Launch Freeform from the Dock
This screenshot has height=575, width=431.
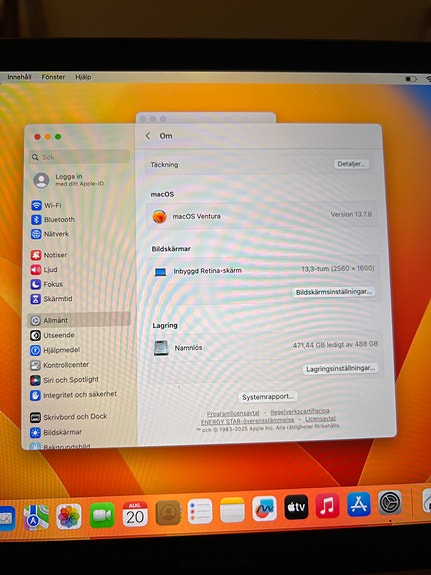tap(264, 508)
